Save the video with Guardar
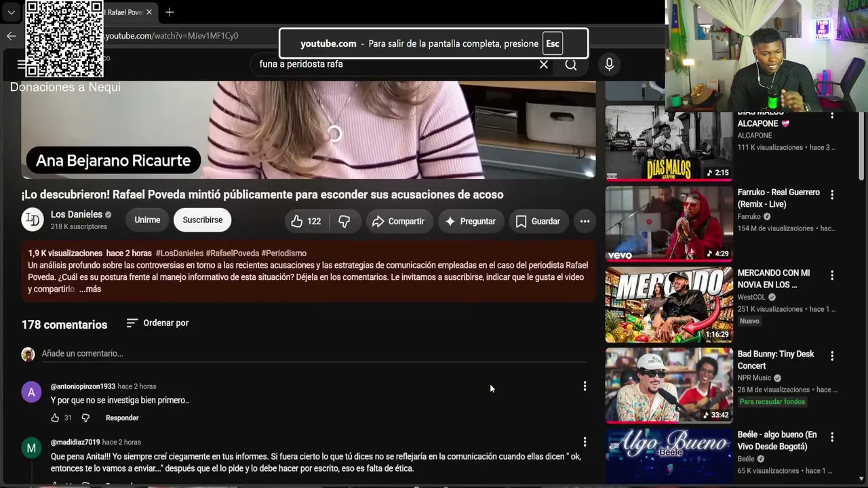This screenshot has height=488, width=868. [x=538, y=221]
